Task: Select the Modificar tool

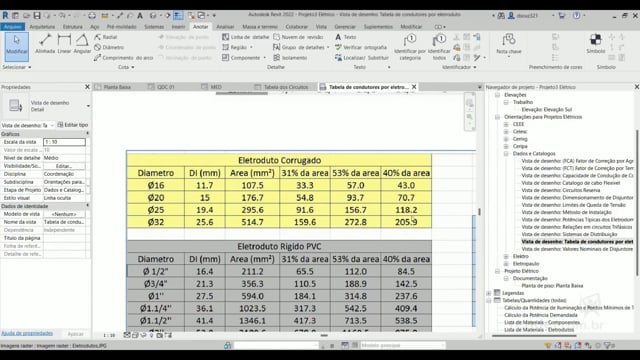Action: coord(16,46)
